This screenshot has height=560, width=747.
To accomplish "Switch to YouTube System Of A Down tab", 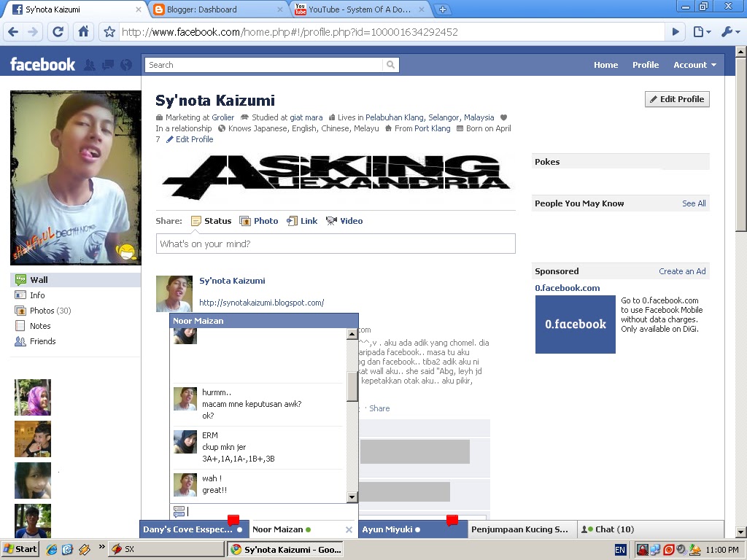I will pyautogui.click(x=360, y=9).
